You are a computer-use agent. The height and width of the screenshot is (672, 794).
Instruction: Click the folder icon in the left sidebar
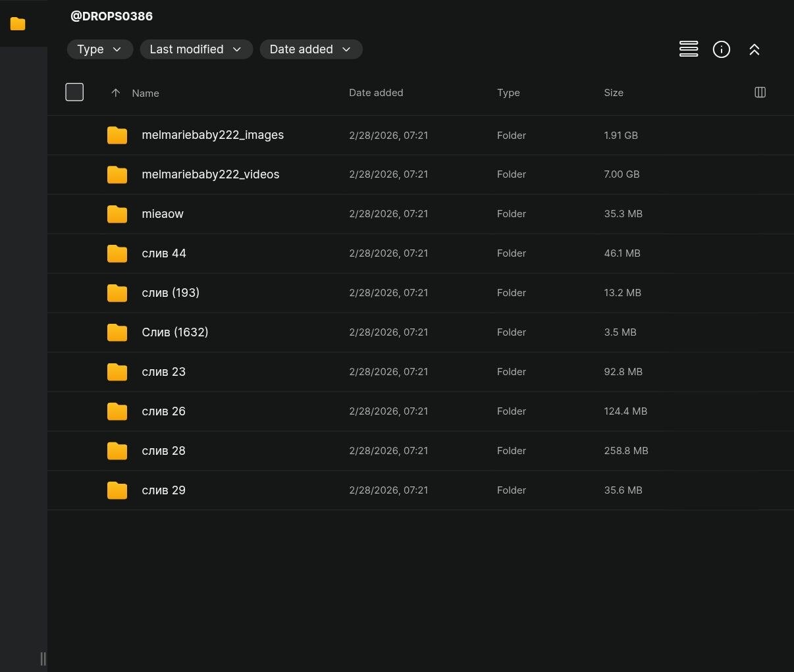(x=18, y=24)
